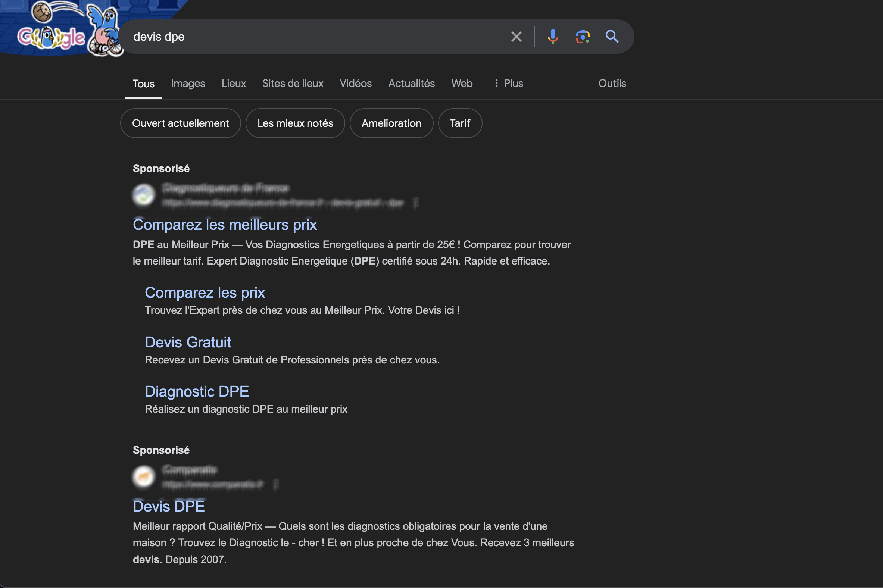883x588 pixels.
Task: Open three-dot menu above Devis DPE ad
Action: pyautogui.click(x=276, y=485)
